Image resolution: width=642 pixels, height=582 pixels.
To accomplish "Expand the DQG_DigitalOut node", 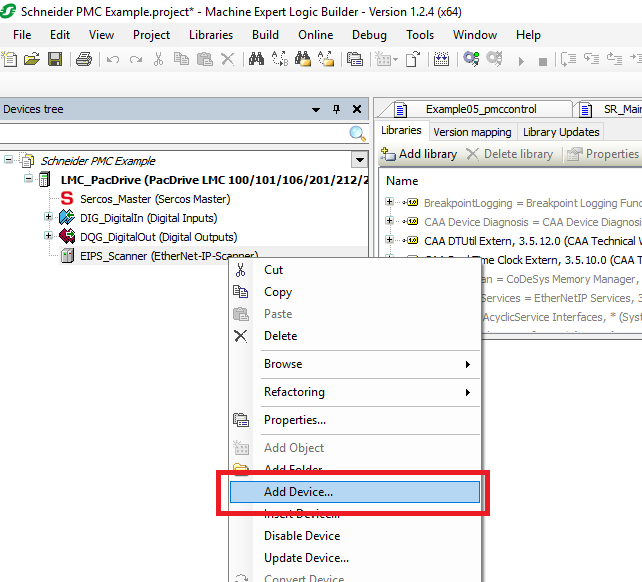I will (x=48, y=237).
